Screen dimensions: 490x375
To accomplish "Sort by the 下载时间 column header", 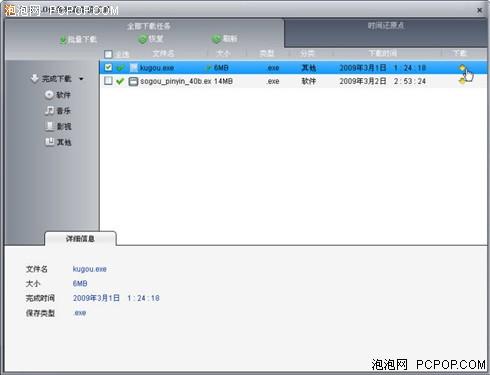I will 382,53.
